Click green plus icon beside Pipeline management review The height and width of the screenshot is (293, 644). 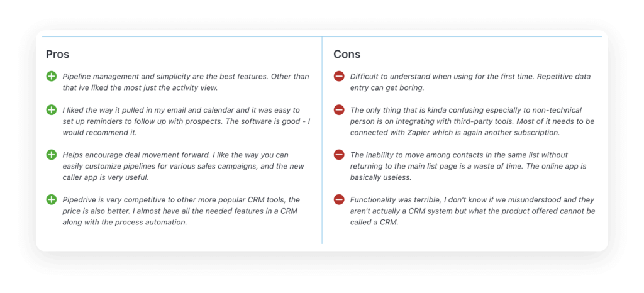[51, 76]
